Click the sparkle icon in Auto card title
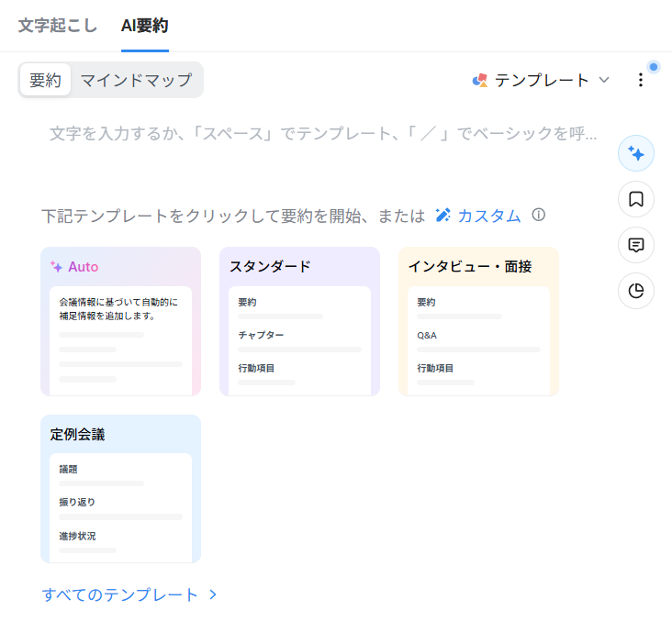Image resolution: width=672 pixels, height=644 pixels. coord(56,267)
